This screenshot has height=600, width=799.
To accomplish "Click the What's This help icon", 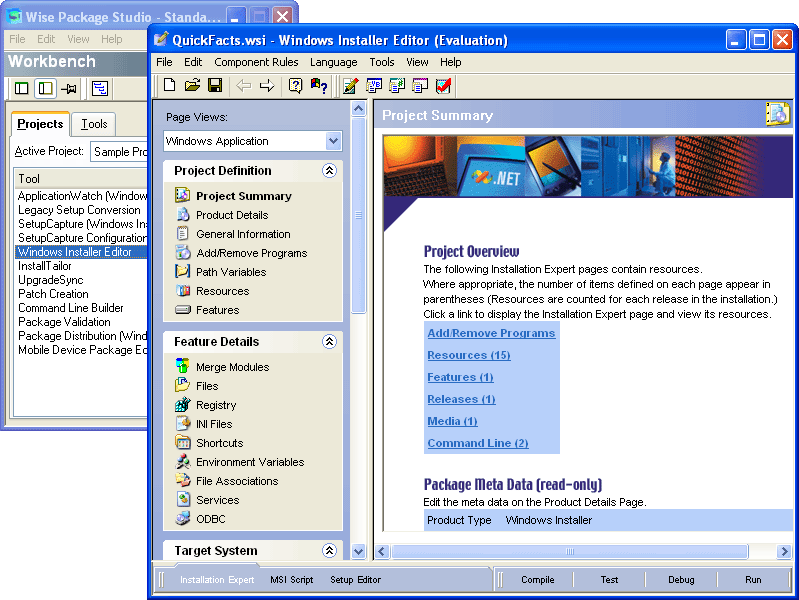I will (x=319, y=86).
